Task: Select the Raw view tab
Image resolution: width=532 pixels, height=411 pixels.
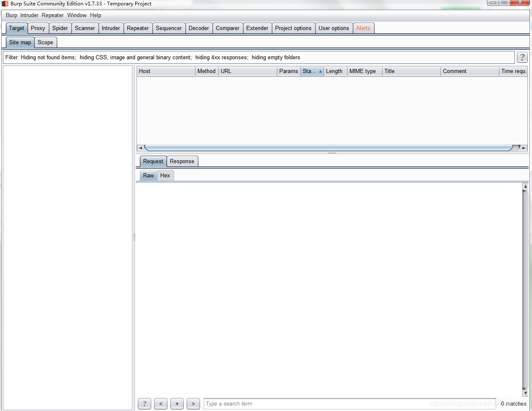Action: (148, 176)
